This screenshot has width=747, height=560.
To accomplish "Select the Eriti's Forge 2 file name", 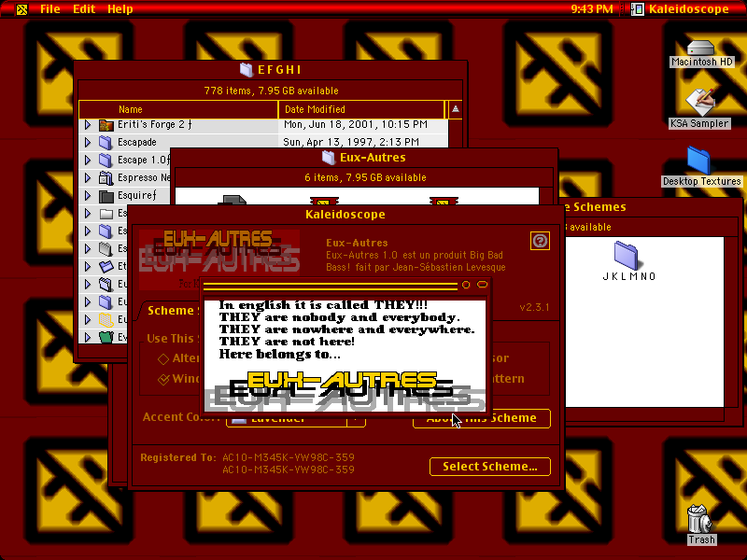I will (155, 125).
